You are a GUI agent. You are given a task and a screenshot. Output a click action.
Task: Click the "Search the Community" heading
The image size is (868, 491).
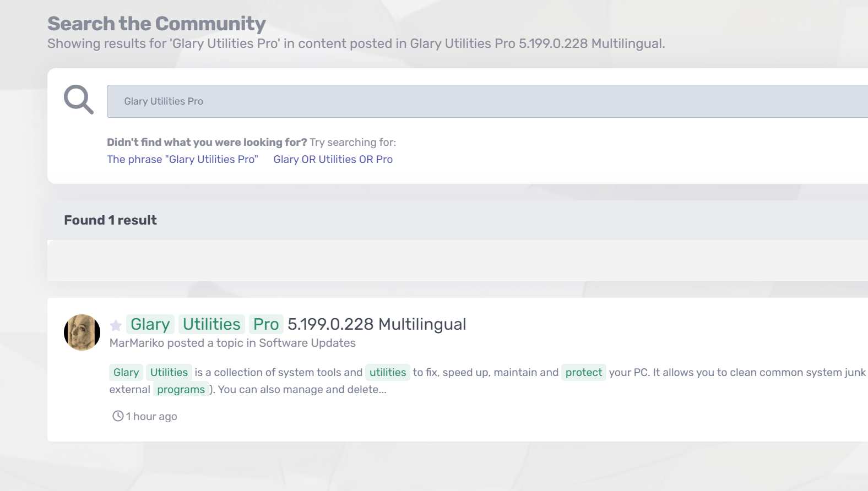tap(156, 24)
